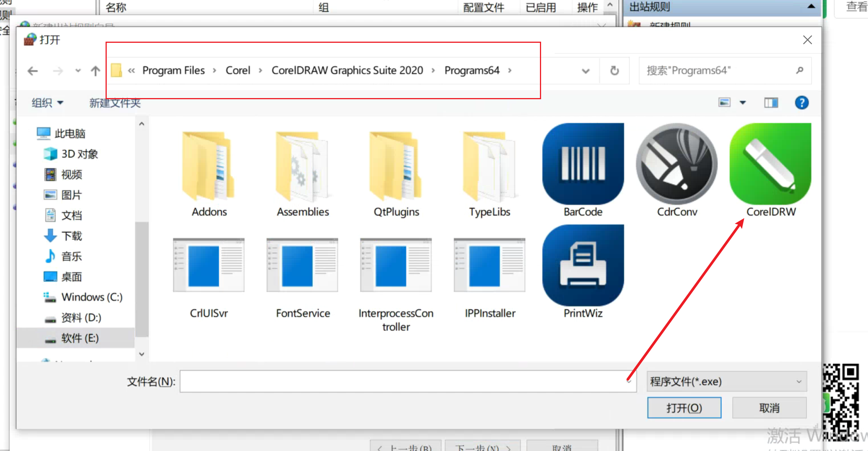Open the recent locations dropdown arrow
The image size is (868, 451).
78,71
